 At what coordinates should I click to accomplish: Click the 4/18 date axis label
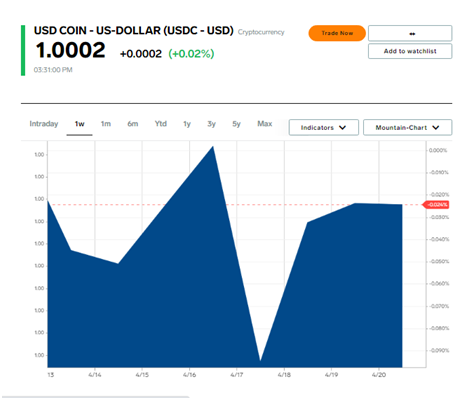(284, 375)
